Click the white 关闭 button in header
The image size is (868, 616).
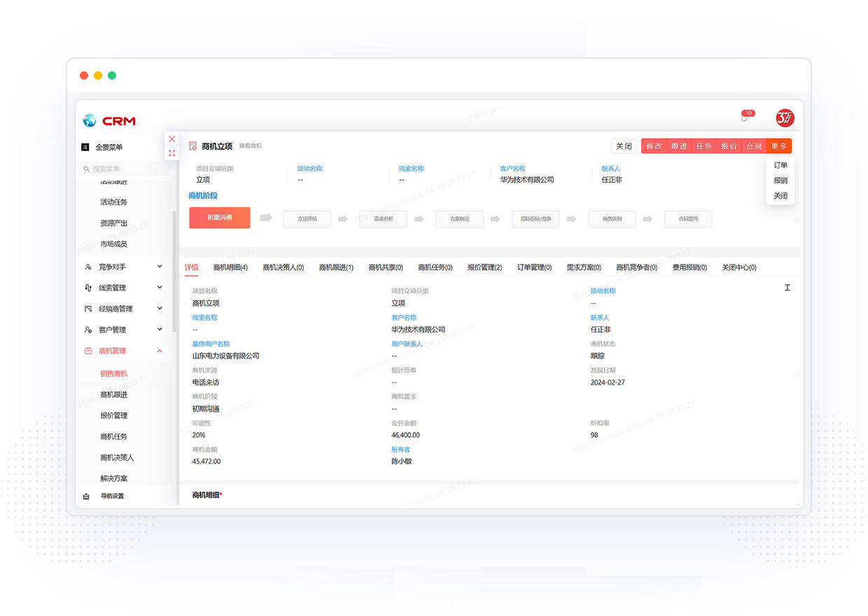pos(624,146)
